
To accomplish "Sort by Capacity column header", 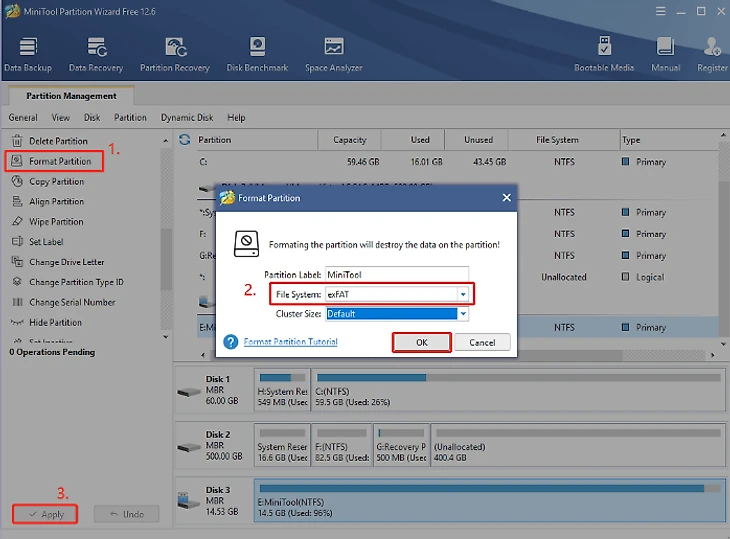I will coord(349,140).
